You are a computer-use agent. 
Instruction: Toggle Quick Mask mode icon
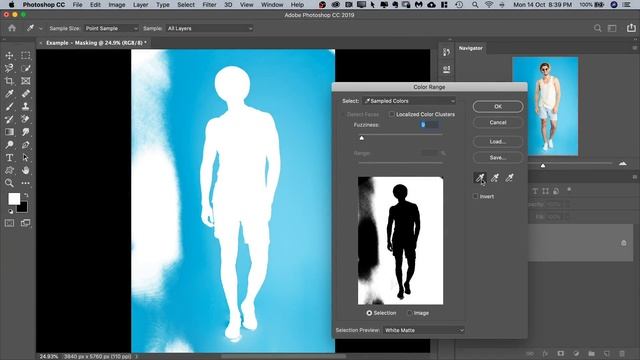pyautogui.click(x=9, y=223)
